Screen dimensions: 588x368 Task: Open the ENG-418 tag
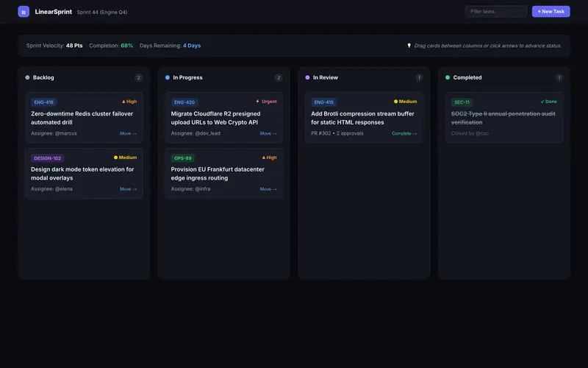(x=44, y=102)
